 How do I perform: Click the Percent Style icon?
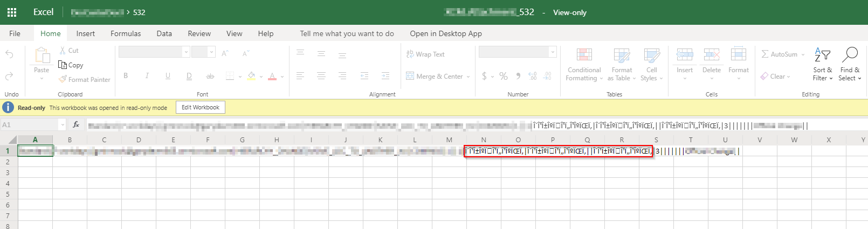click(504, 76)
